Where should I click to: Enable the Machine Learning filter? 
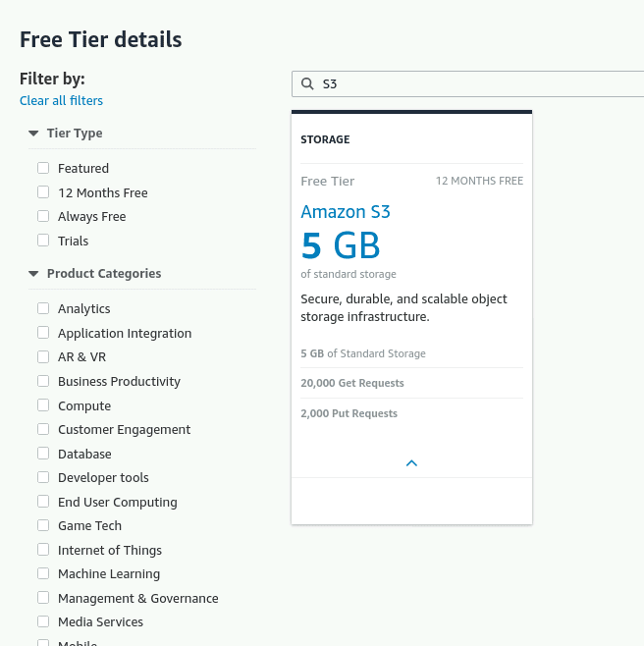[43, 573]
